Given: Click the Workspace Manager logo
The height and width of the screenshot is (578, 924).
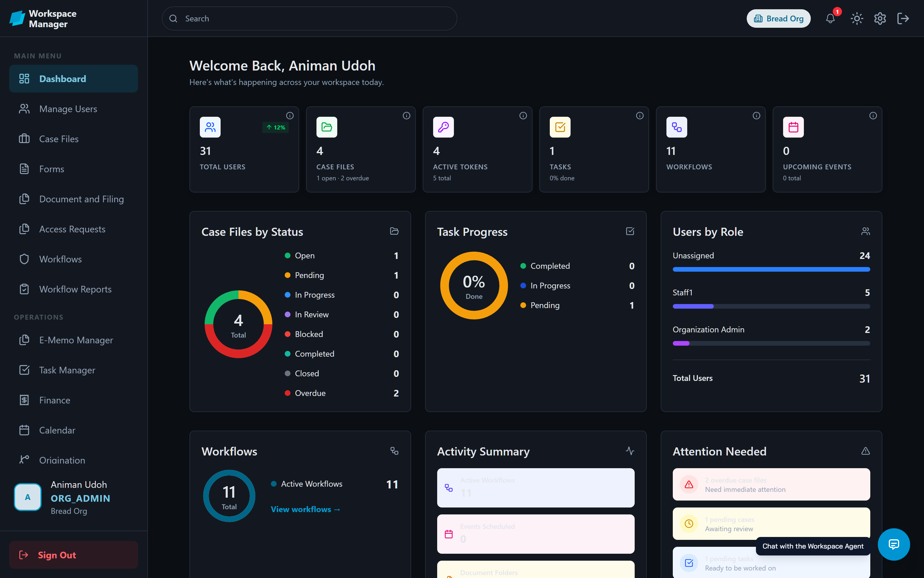Looking at the screenshot, I should (43, 18).
